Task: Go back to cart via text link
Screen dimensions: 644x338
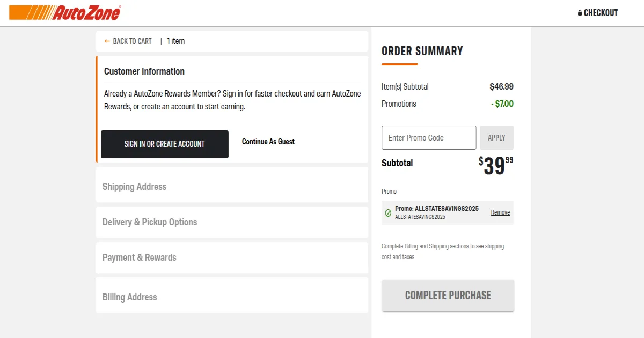Action: coord(132,41)
